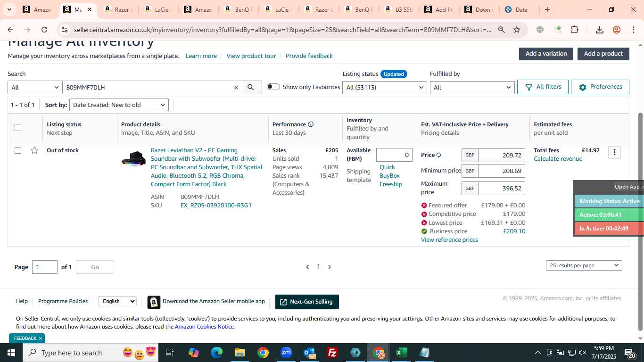Click the Price input field showing 209.72
644x362 pixels.
click(x=501, y=156)
